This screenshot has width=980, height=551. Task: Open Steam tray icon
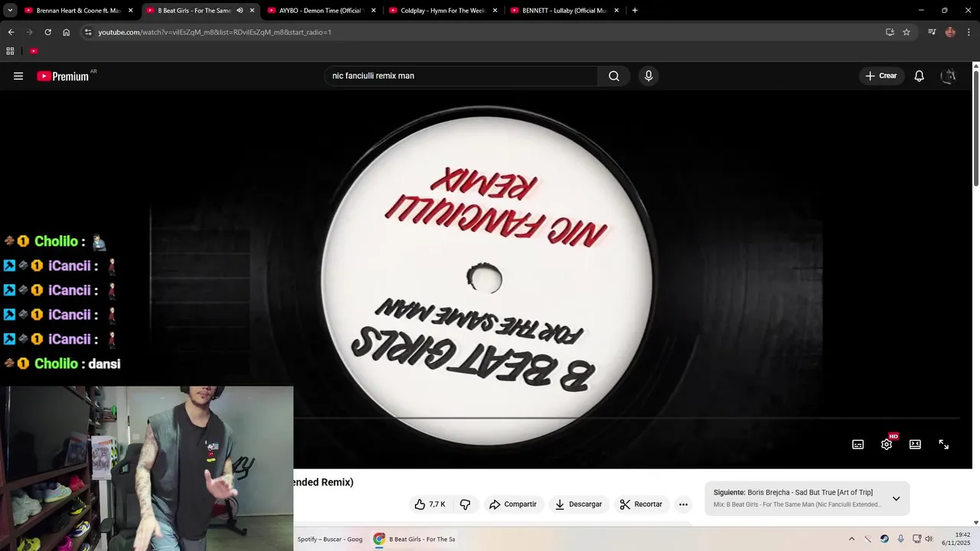pyautogui.click(x=884, y=540)
